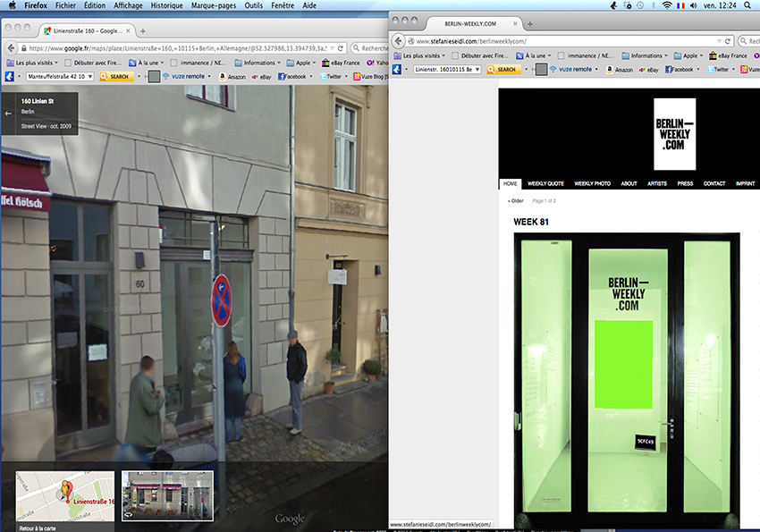Open the Édition menu
The image size is (760, 532).
coord(95,5)
